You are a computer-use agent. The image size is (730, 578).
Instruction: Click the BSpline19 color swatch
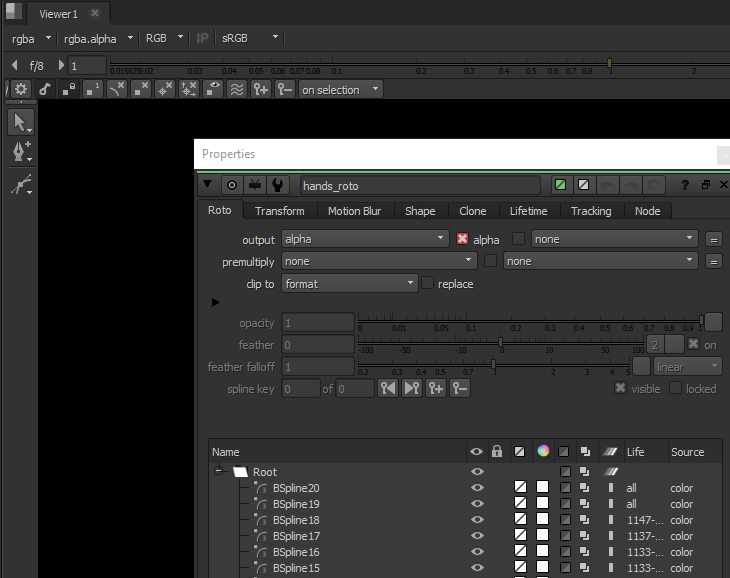point(543,504)
